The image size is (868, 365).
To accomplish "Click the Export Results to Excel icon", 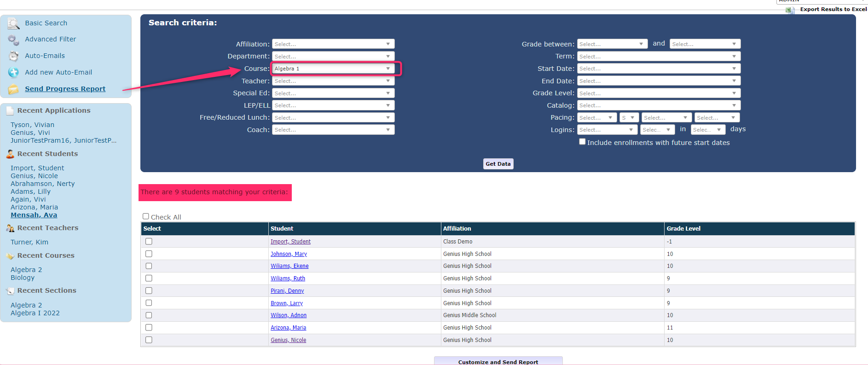I will pos(790,10).
